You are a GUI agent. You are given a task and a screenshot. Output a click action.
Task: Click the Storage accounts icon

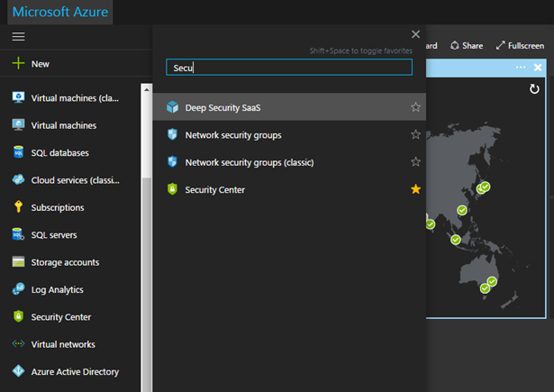click(x=18, y=261)
